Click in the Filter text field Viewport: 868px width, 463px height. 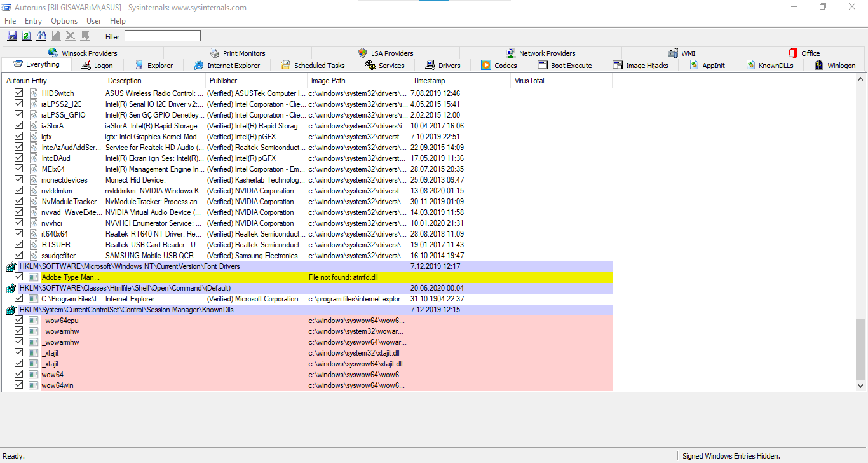[163, 36]
